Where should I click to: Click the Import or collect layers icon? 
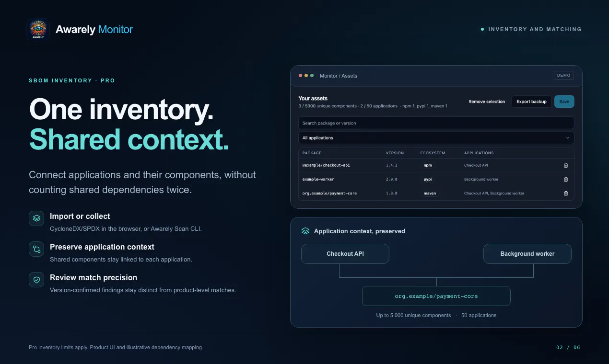tap(36, 218)
